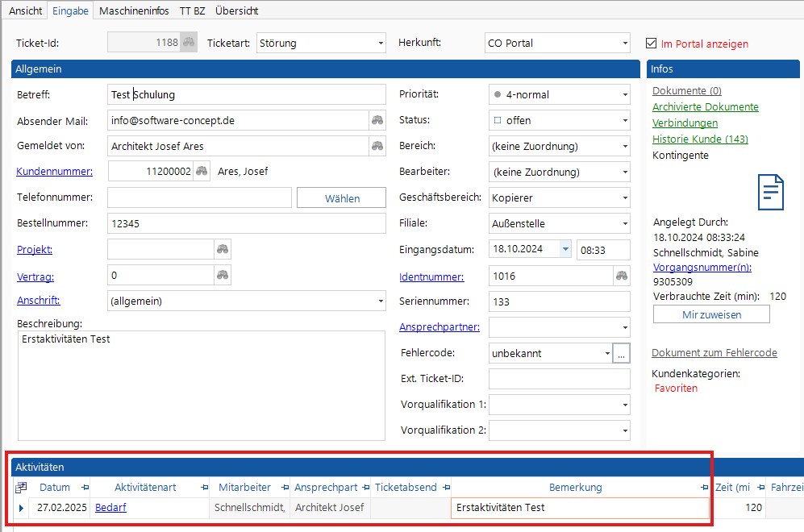The height and width of the screenshot is (532, 804).
Task: Pin the Mitarbeiter column
Action: click(285, 488)
